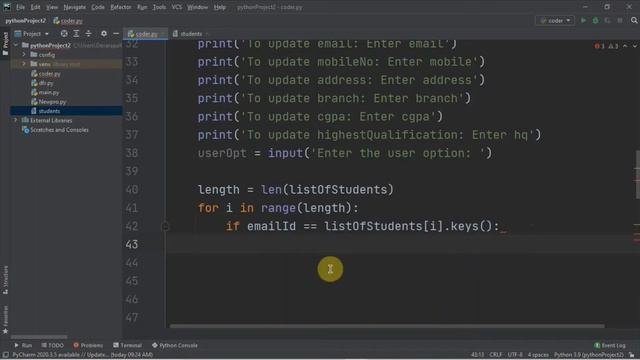640x360 pixels.
Task: Click the Python 3.9 interpreter in the status bar
Action: coord(589,355)
